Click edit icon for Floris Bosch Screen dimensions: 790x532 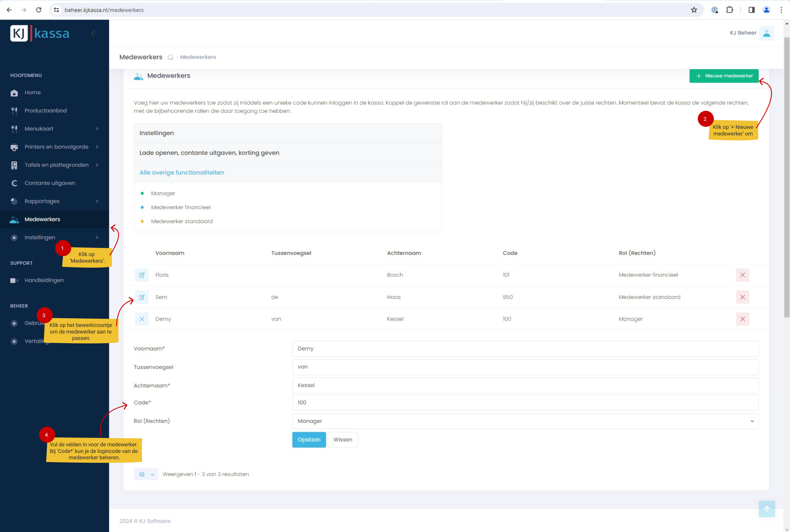pos(142,275)
